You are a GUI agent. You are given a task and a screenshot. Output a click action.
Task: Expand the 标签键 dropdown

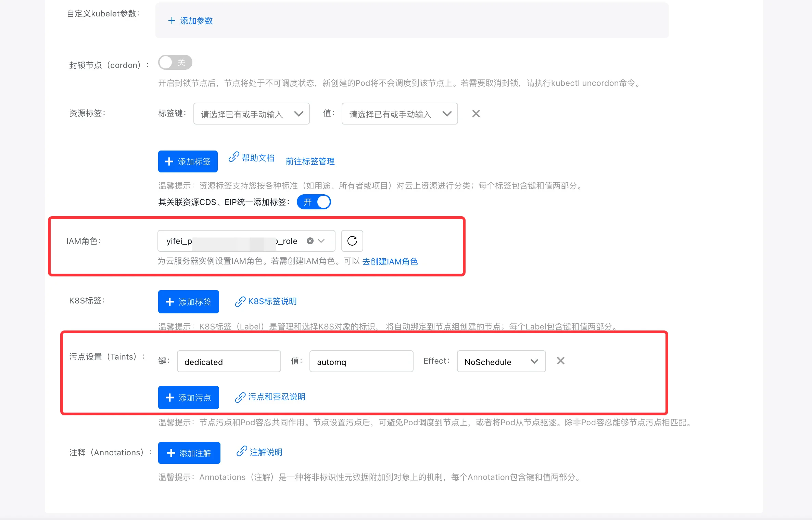[252, 114]
